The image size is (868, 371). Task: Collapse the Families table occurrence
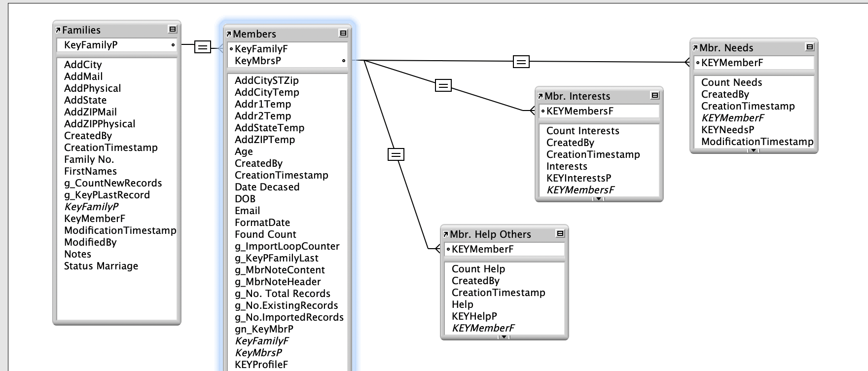coord(172,30)
